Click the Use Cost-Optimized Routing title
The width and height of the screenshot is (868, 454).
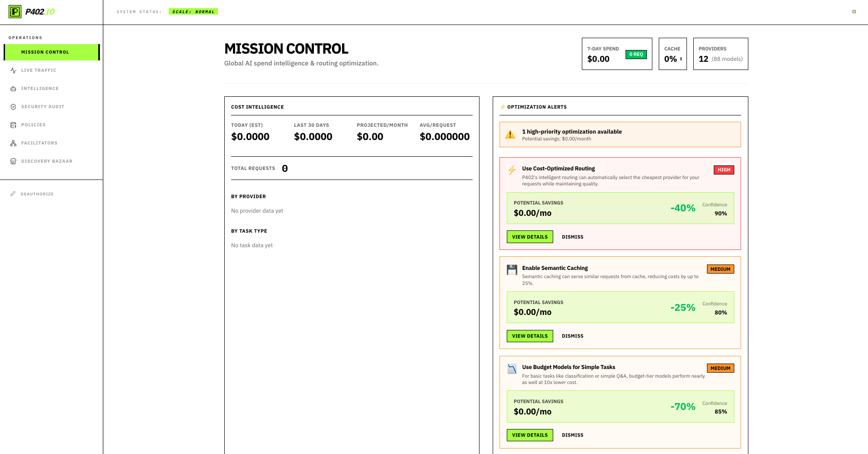(x=558, y=169)
